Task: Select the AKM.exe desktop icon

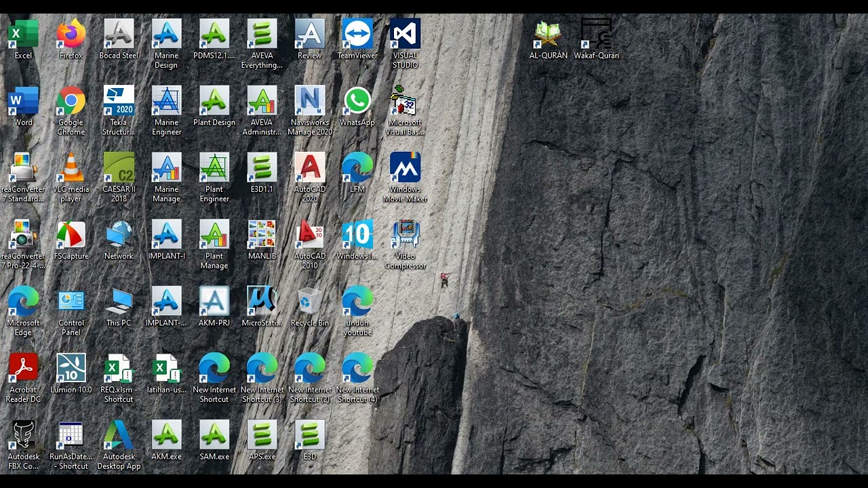Action: (x=166, y=435)
